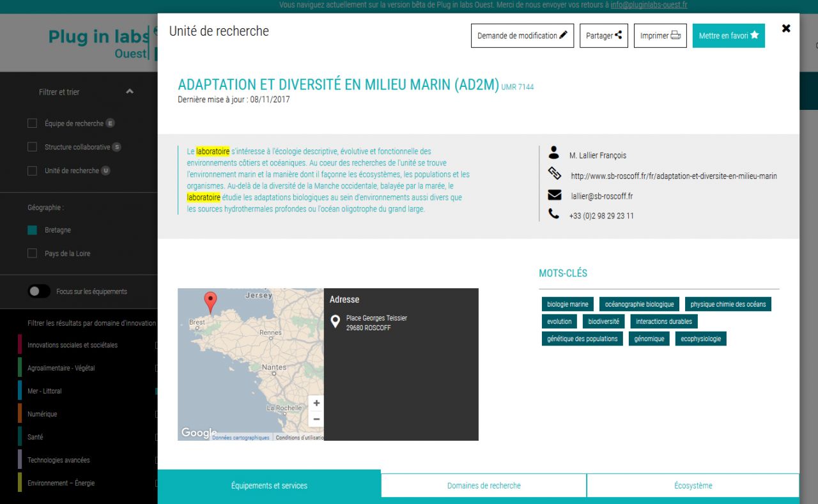Enable Focus sur les équipements toggle
The height and width of the screenshot is (504, 818).
[x=39, y=291]
